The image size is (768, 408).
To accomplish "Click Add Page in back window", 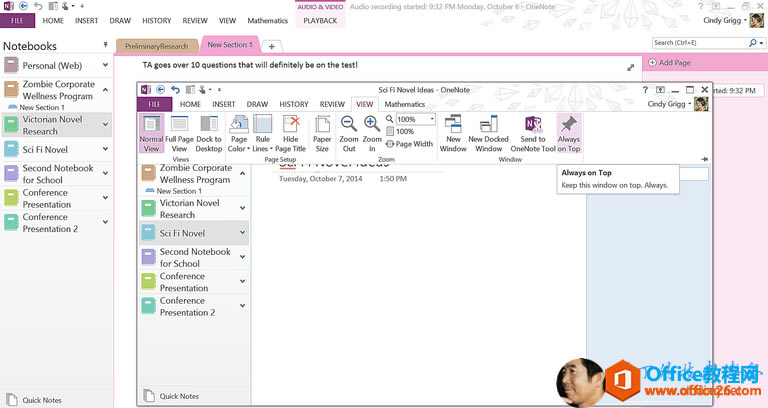I will tap(670, 63).
